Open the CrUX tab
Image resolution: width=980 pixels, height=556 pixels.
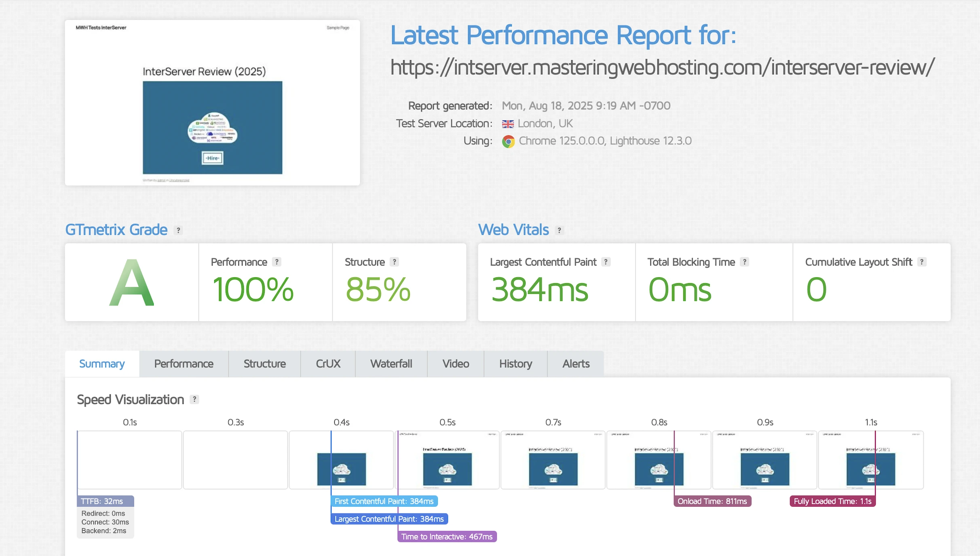pos(328,364)
